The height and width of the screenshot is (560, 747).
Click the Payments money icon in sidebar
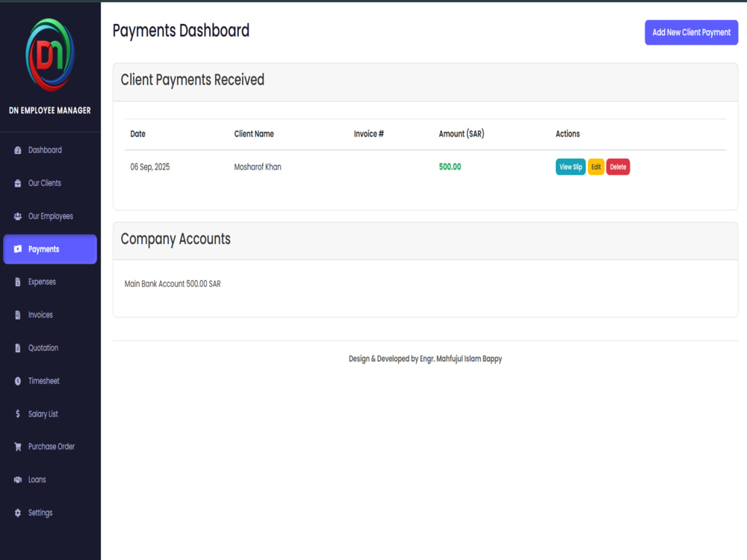pos(18,249)
